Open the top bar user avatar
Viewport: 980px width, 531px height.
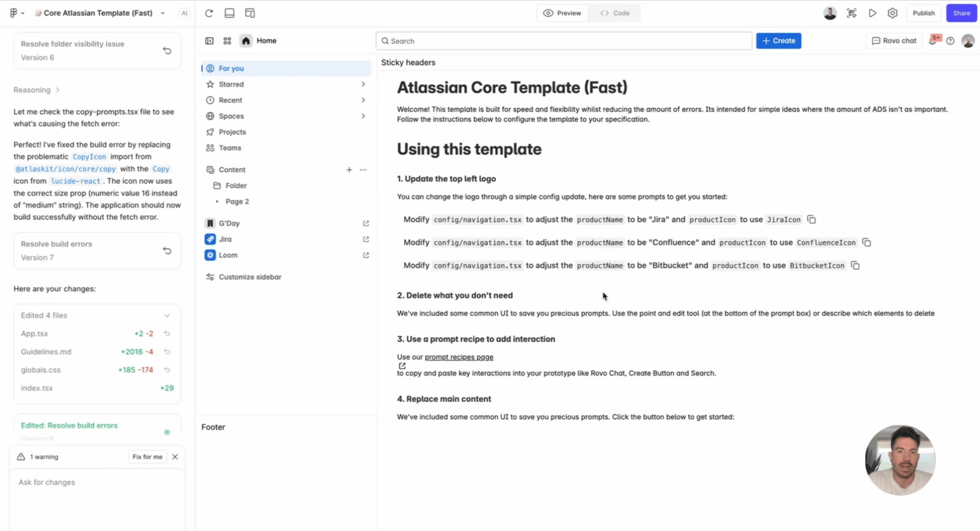coord(830,13)
